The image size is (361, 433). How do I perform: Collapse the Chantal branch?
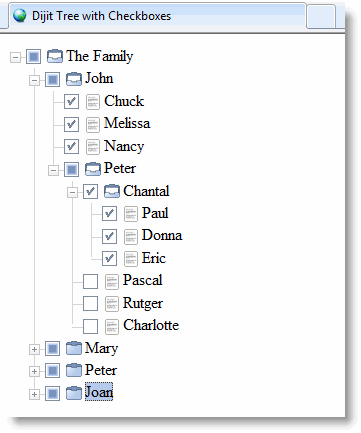click(x=72, y=192)
